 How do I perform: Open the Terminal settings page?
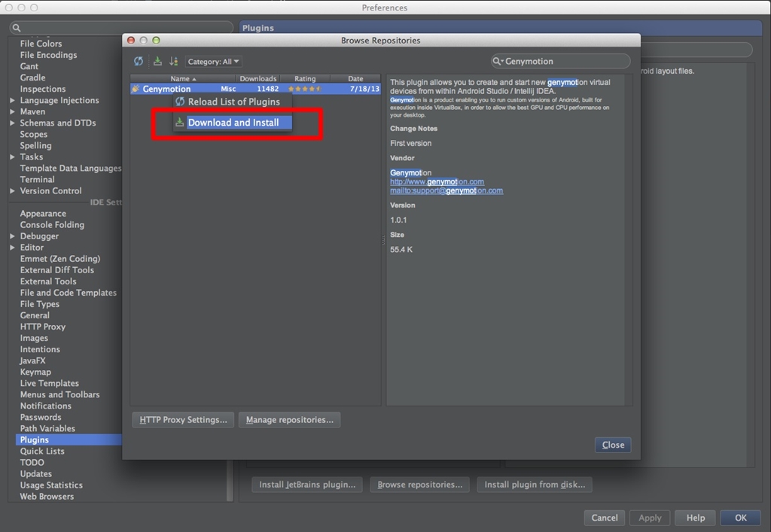click(x=37, y=179)
